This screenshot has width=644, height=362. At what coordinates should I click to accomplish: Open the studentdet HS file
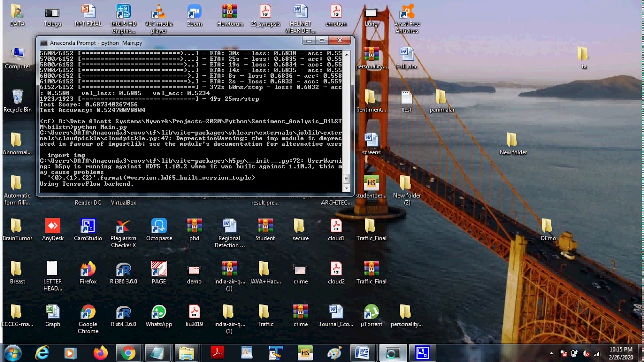tap(371, 187)
